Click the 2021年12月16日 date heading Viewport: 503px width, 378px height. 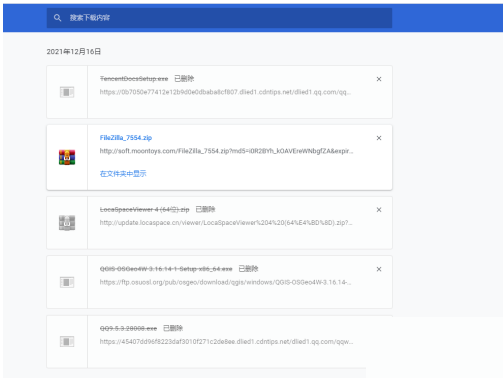74,52
